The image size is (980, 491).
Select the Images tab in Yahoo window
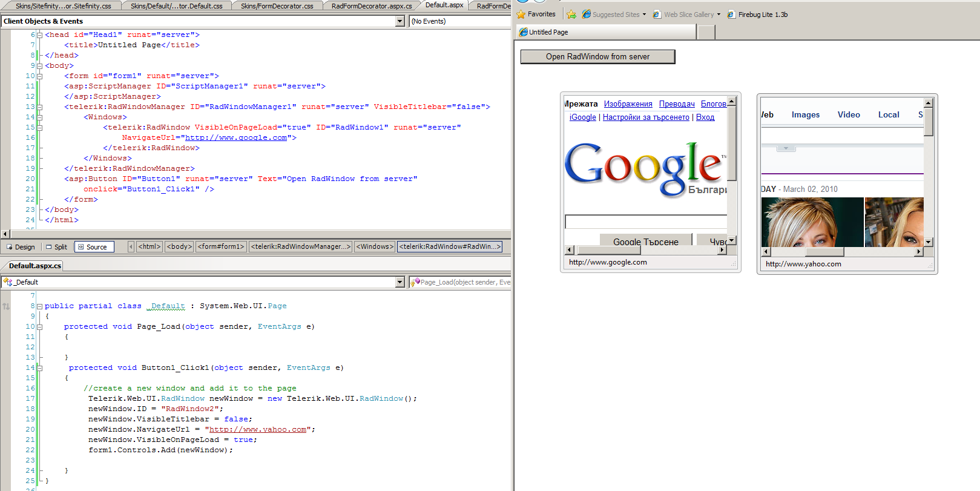(806, 115)
